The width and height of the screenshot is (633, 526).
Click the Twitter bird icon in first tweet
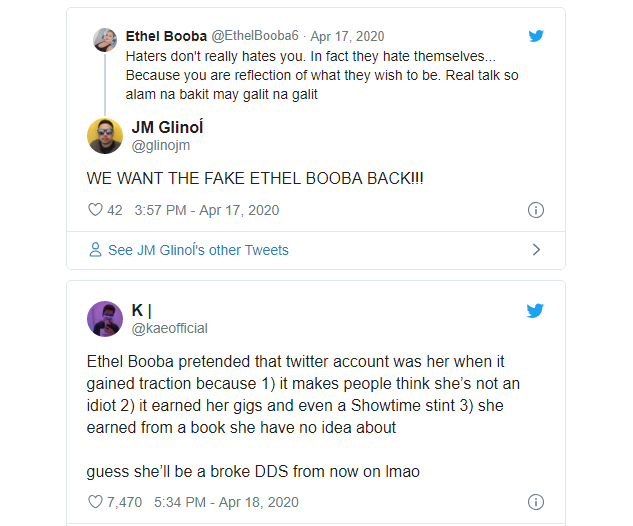coord(536,36)
